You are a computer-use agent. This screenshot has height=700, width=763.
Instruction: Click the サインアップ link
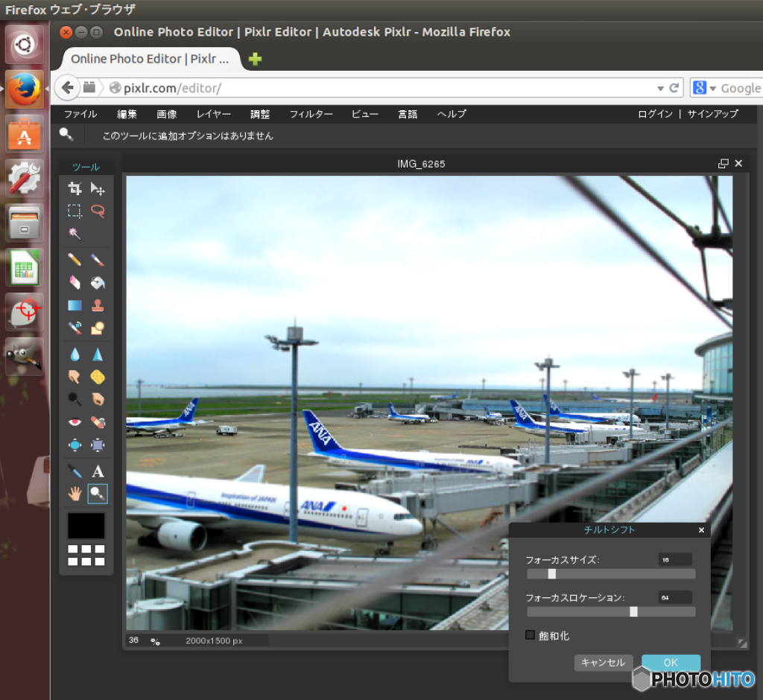click(x=713, y=114)
